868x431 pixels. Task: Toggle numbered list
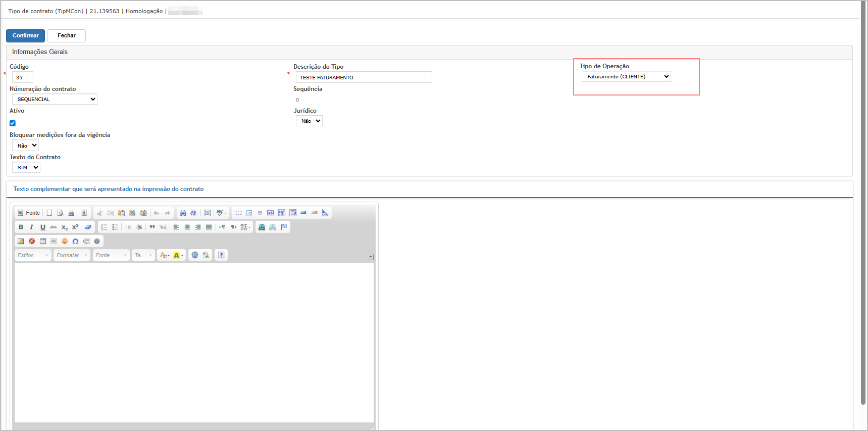point(104,227)
